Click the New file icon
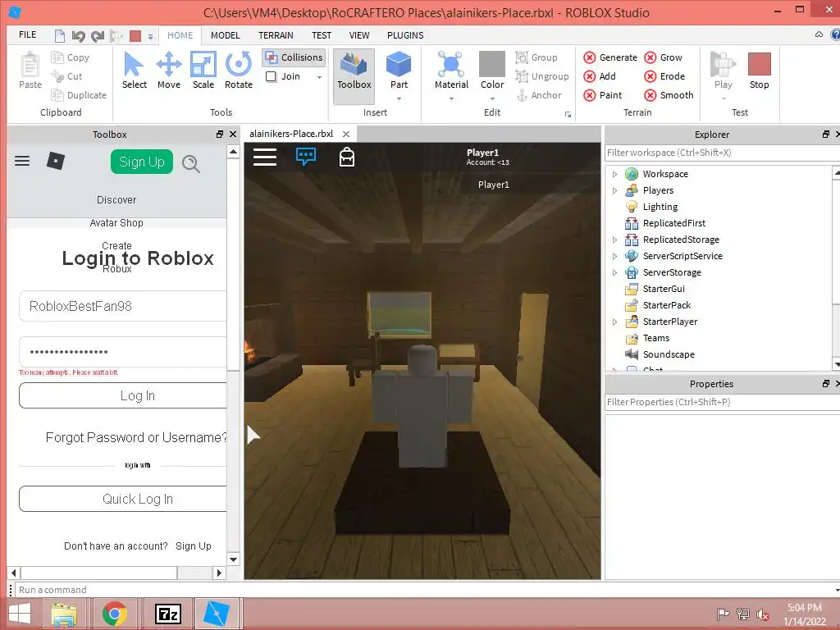This screenshot has height=630, width=840. click(x=60, y=36)
